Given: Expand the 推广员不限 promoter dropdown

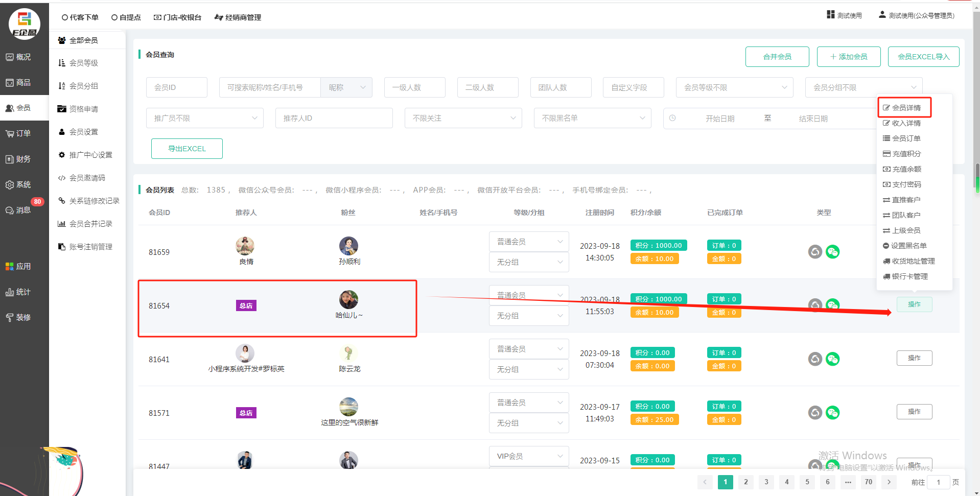Looking at the screenshot, I should pos(204,118).
